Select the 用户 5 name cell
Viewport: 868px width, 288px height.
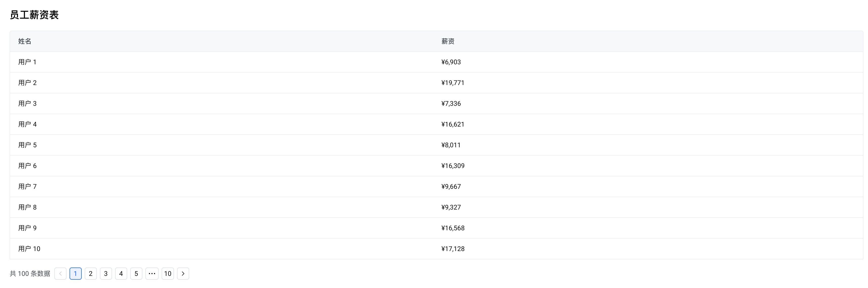(27, 145)
